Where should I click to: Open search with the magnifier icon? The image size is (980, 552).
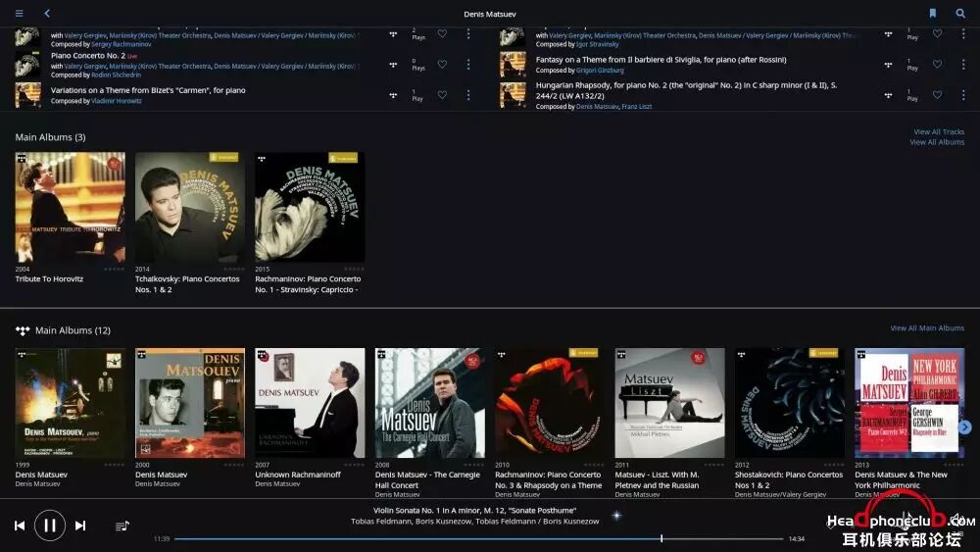[x=960, y=13]
